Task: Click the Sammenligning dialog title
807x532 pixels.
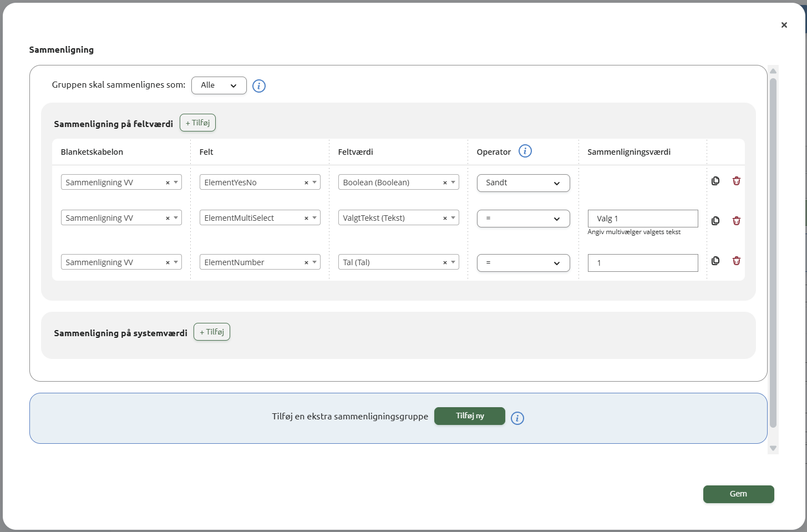Action: (62, 50)
